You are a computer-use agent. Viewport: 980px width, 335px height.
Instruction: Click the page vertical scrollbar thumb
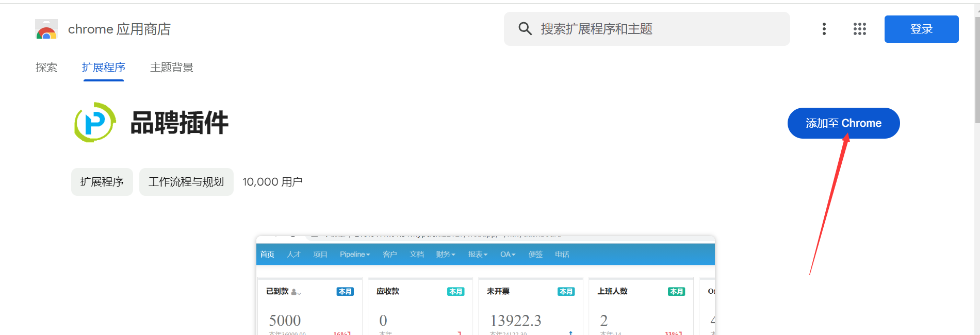point(977,70)
